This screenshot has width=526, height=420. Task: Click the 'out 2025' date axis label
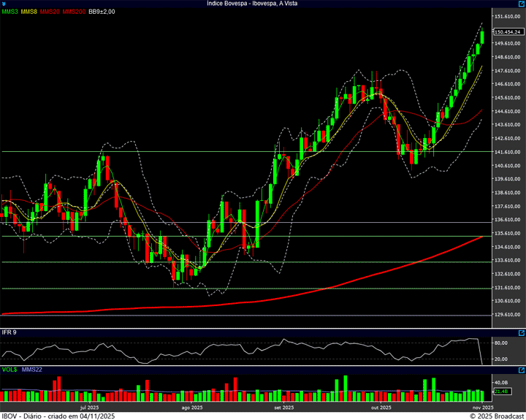381,407
